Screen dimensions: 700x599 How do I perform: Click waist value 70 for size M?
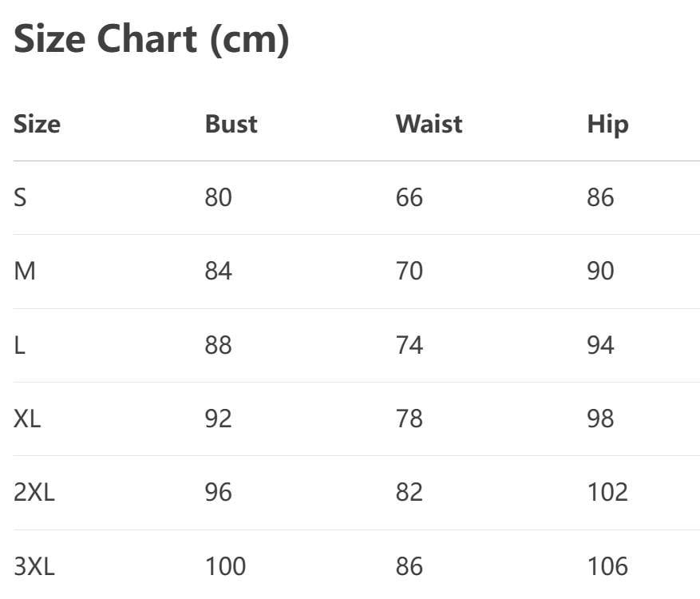pos(409,272)
